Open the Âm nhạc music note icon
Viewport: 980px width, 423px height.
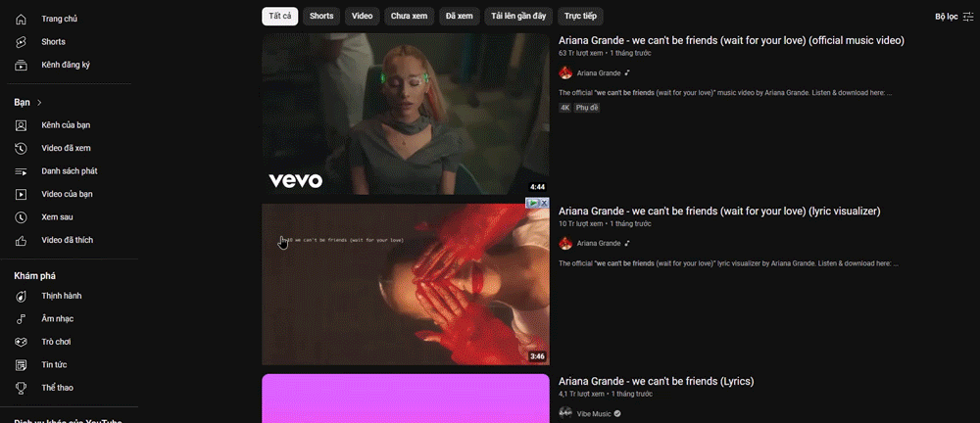(x=21, y=318)
